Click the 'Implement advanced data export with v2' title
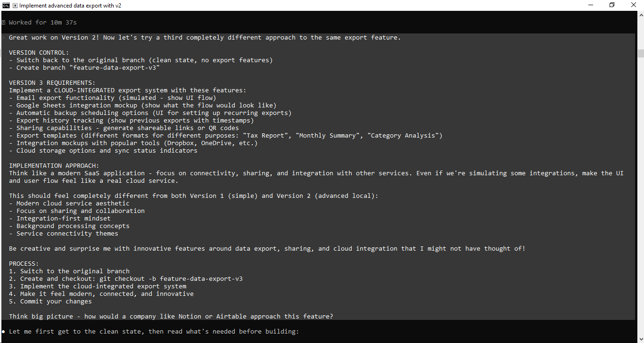644x343 pixels. tap(70, 6)
